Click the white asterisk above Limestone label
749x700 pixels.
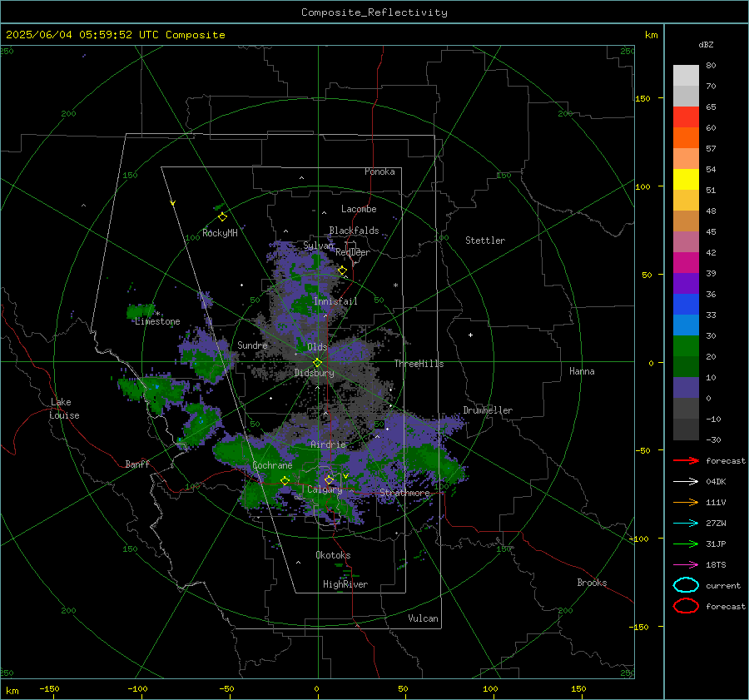[157, 314]
